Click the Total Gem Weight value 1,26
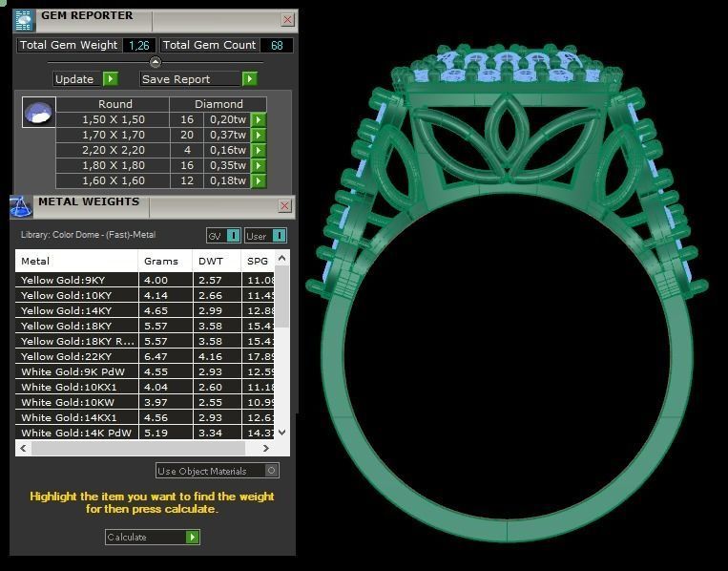The height and width of the screenshot is (571, 728). click(x=138, y=46)
